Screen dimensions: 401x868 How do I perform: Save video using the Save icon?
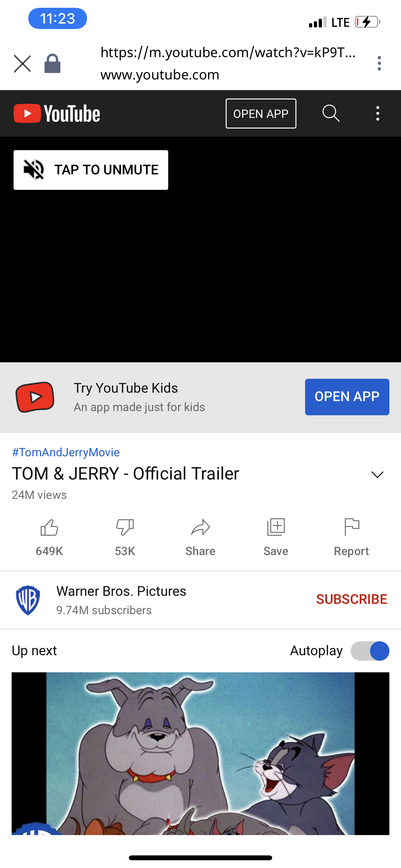tap(276, 527)
